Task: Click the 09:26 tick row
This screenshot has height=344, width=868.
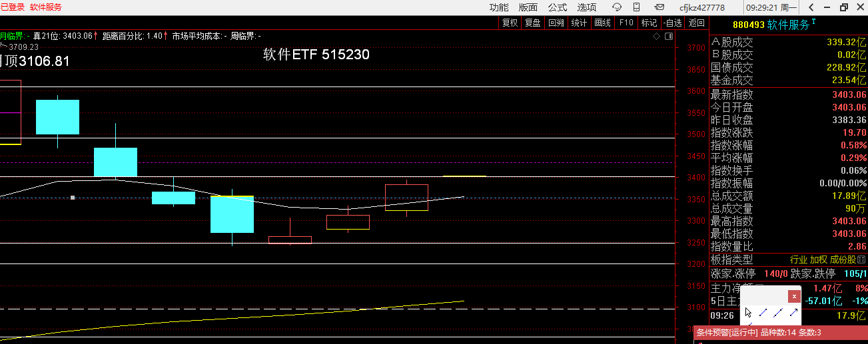Action: coord(789,315)
